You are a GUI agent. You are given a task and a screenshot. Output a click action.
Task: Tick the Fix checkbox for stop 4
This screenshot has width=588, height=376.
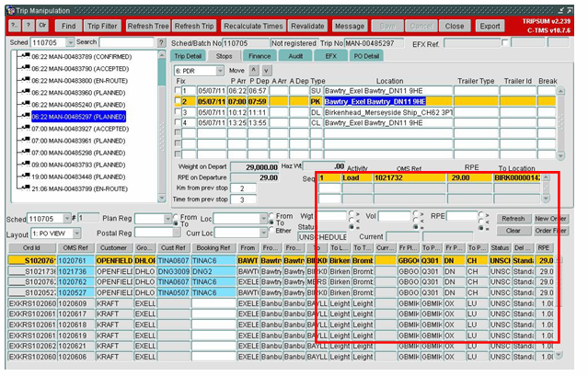pos(178,122)
